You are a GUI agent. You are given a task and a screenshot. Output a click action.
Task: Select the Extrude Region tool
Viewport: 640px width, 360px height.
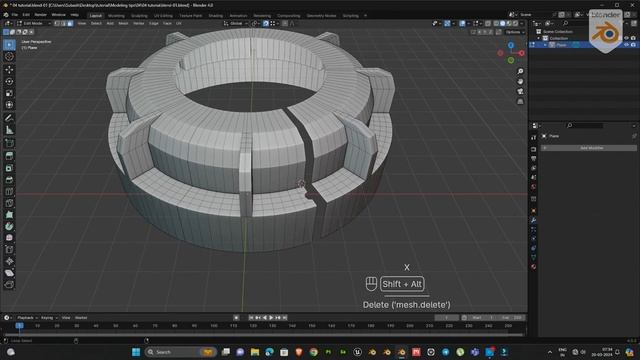click(x=9, y=156)
